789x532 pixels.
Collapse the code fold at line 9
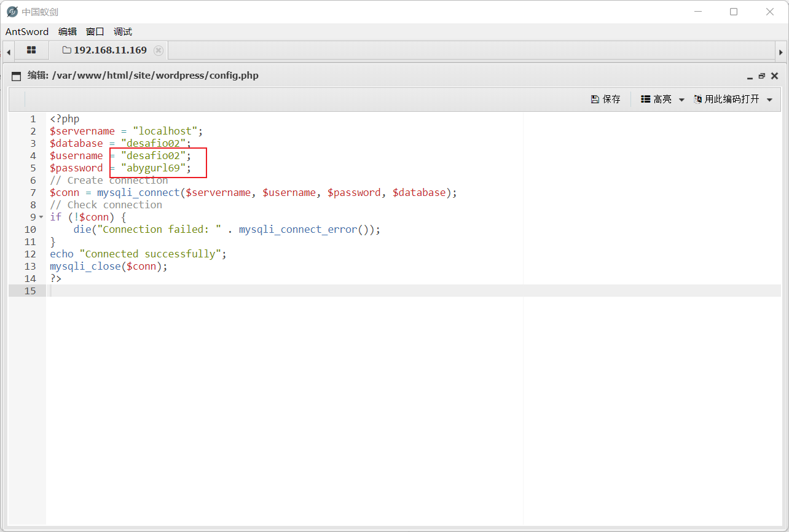[x=41, y=217]
